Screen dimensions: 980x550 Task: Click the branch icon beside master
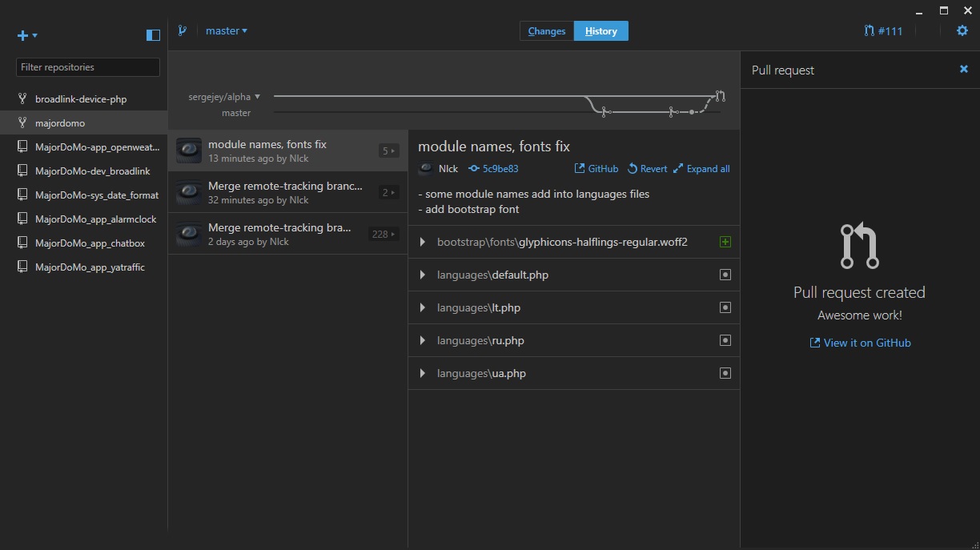pyautogui.click(x=183, y=31)
